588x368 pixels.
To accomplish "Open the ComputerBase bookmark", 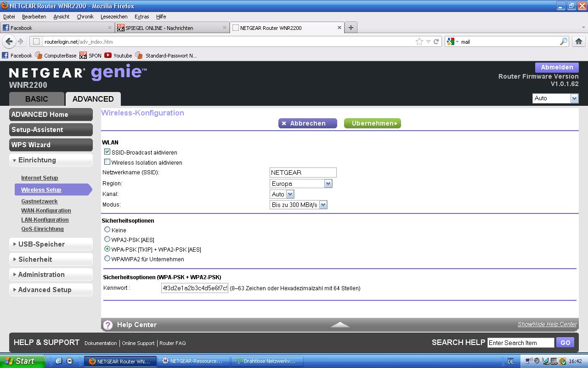I will tap(56, 55).
